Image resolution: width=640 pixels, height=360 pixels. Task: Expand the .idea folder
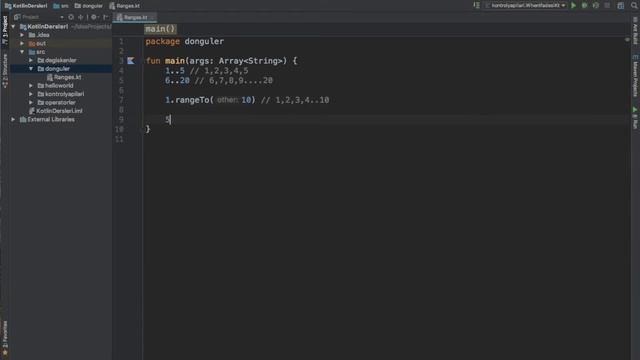22,35
